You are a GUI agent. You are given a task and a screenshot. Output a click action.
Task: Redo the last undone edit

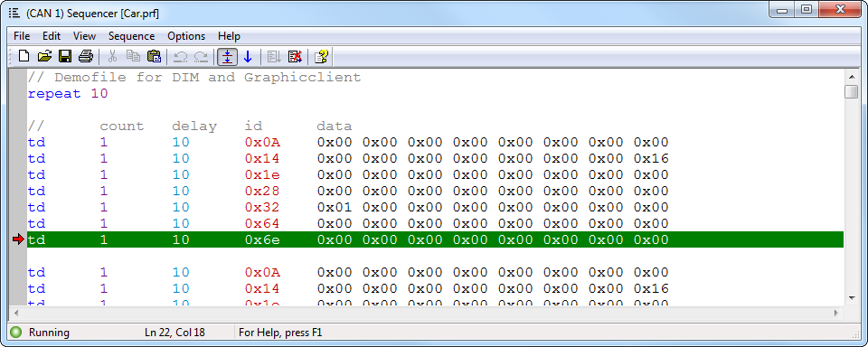(201, 56)
